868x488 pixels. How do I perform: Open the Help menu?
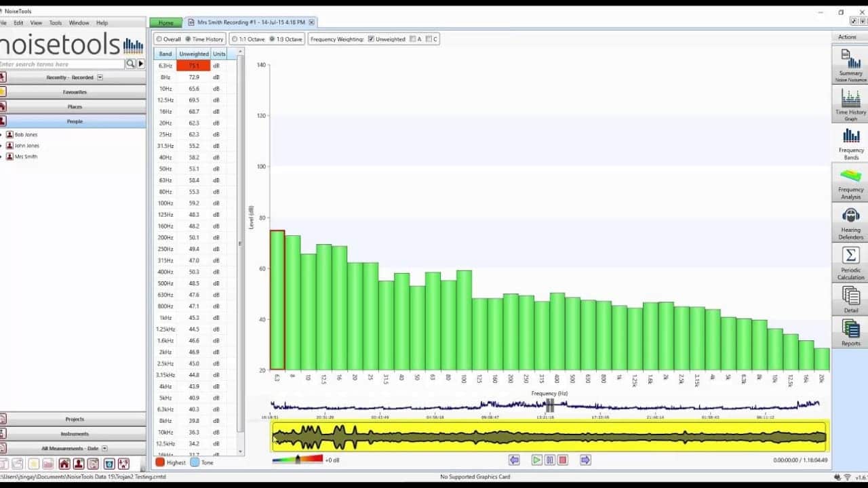pyautogui.click(x=102, y=22)
